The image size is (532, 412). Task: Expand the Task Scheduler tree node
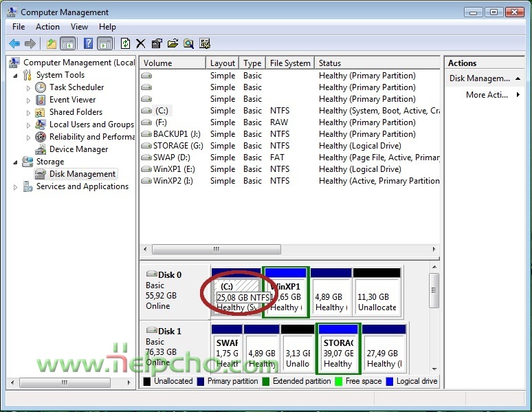pyautogui.click(x=28, y=88)
